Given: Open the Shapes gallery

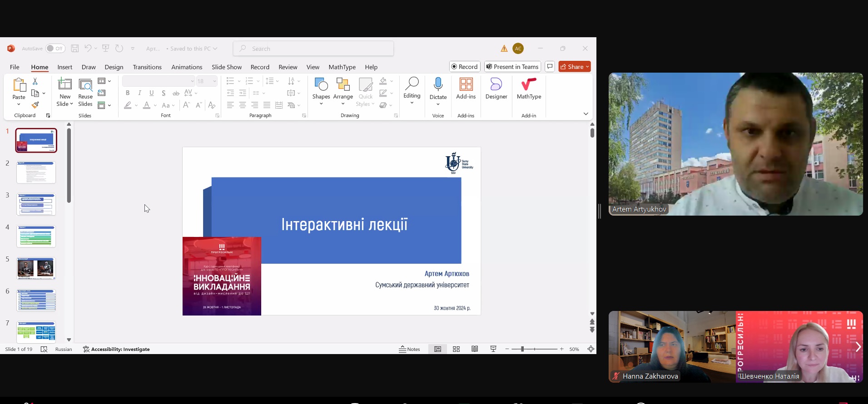Looking at the screenshot, I should point(321,91).
